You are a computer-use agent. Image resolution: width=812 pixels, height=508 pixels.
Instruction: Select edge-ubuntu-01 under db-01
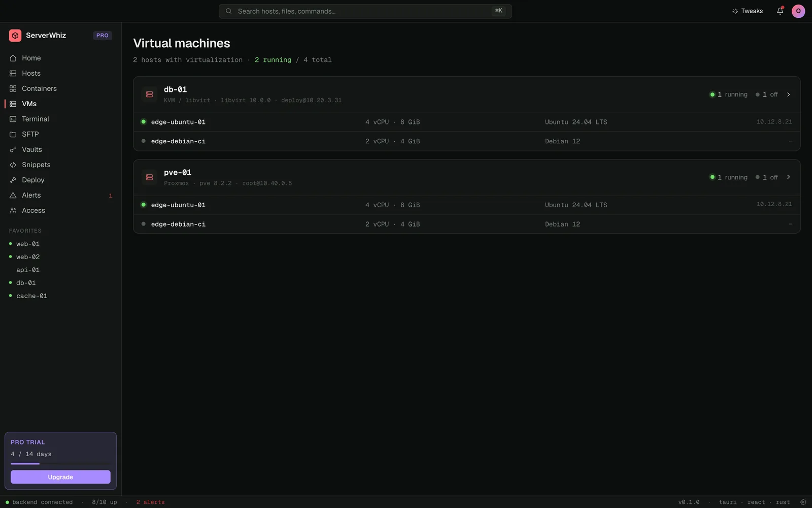click(467, 122)
